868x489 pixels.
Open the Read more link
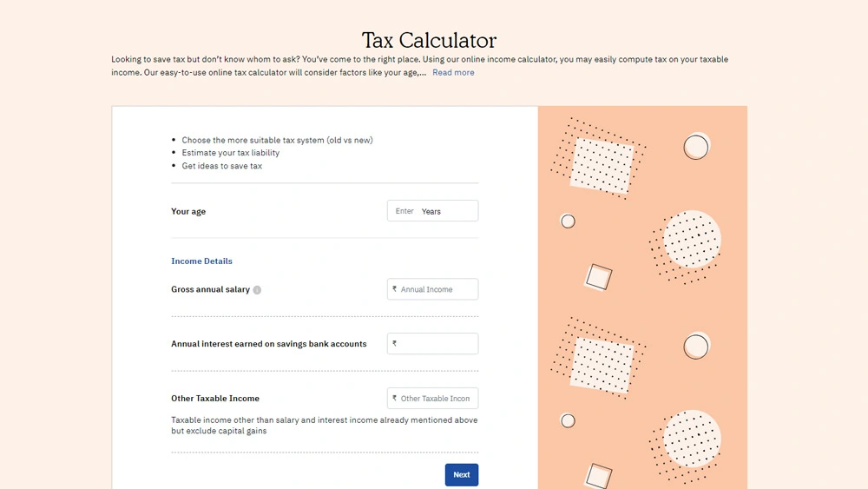click(x=453, y=73)
